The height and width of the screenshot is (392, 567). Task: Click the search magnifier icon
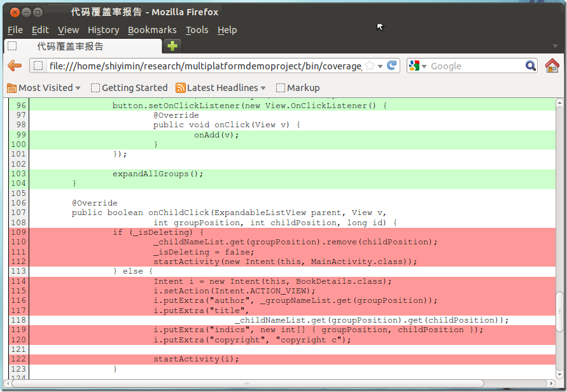(x=530, y=66)
